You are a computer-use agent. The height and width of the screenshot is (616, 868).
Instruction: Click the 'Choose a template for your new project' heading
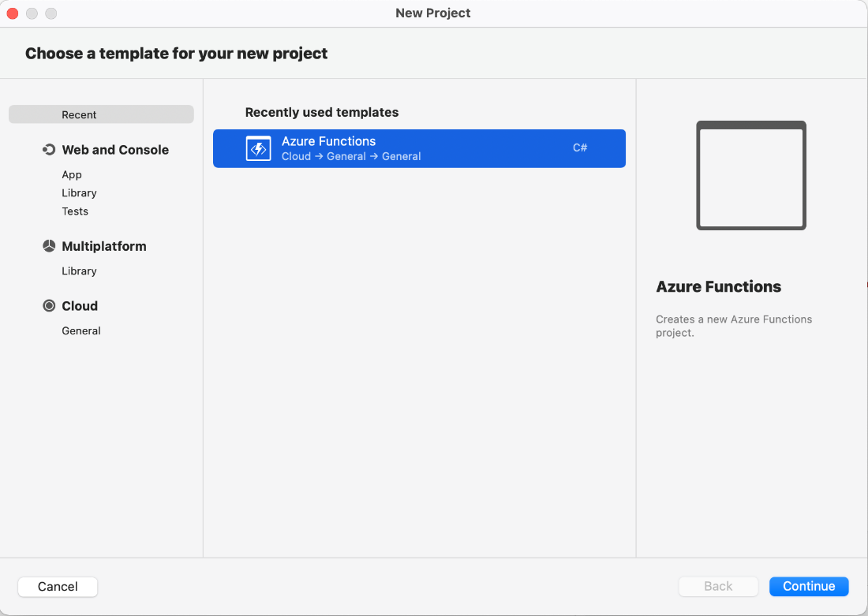(x=176, y=54)
